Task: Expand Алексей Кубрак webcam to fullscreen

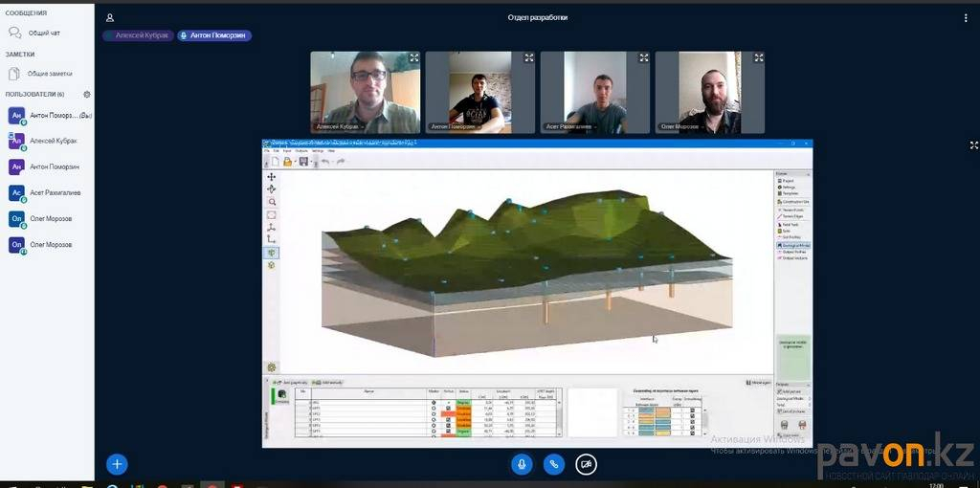Action: [x=413, y=58]
